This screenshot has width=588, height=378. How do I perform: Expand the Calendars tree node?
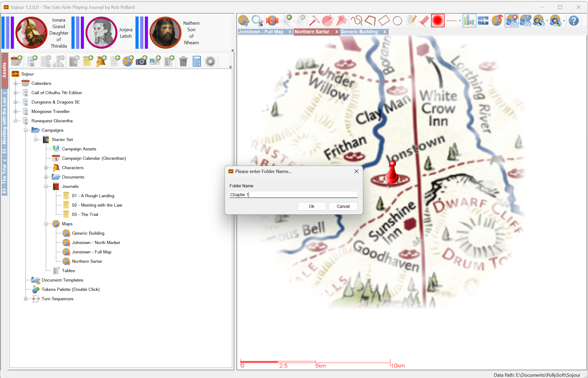pyautogui.click(x=16, y=83)
